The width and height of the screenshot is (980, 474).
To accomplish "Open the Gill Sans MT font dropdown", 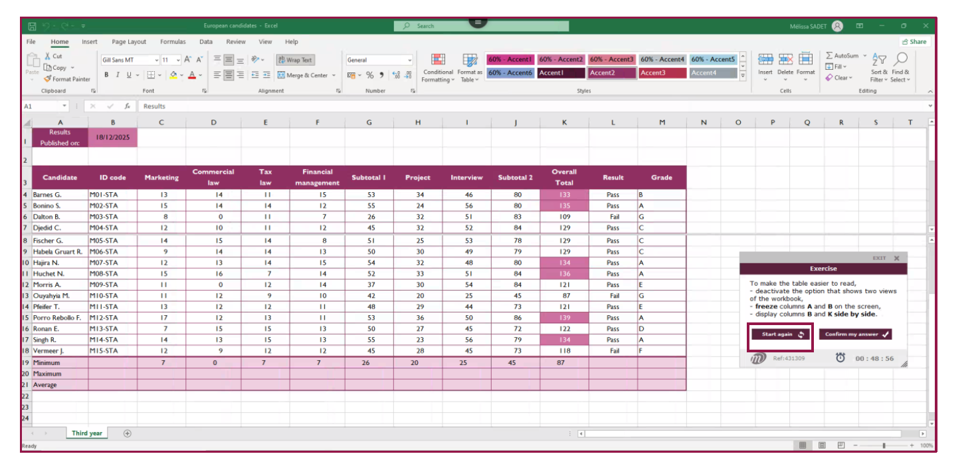I will pos(156,60).
